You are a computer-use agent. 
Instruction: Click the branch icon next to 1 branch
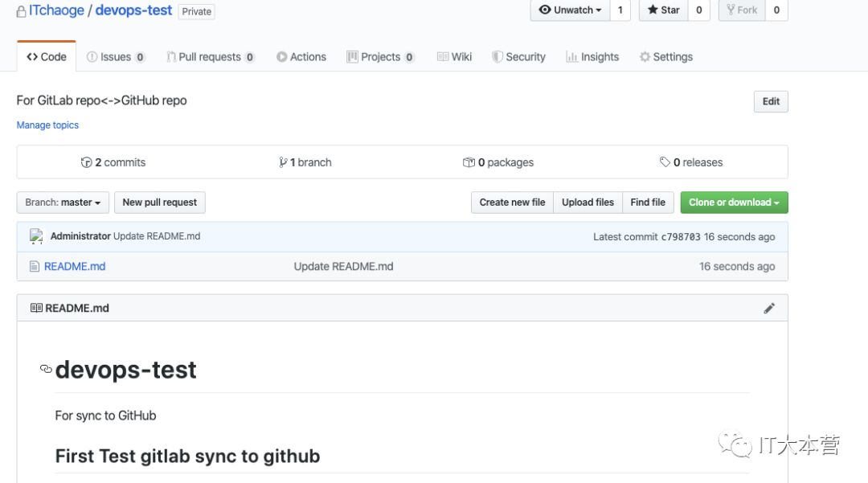point(283,162)
